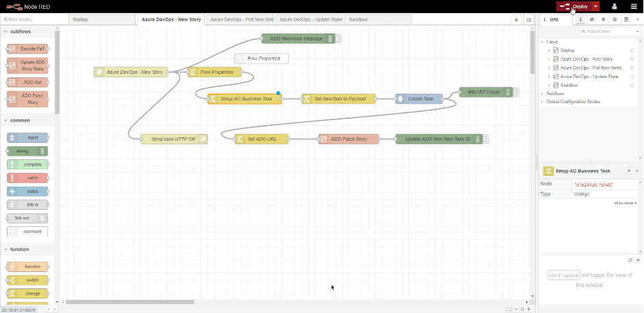Select the ADO Patch Story subflow node
The height and width of the screenshot is (313, 644).
(349, 139)
